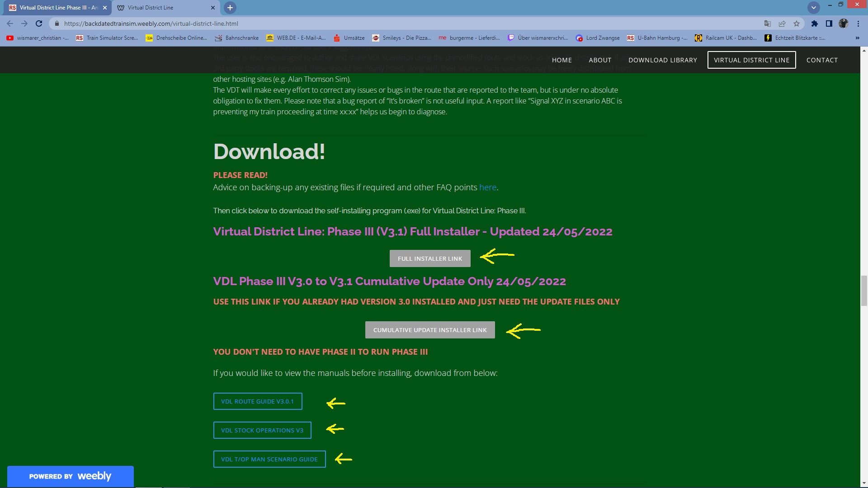Open Google Translate icon in address bar
868x488 pixels.
[767, 23]
